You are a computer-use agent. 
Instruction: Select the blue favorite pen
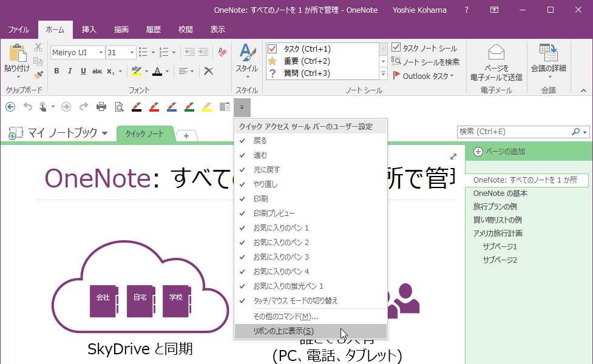(172, 107)
